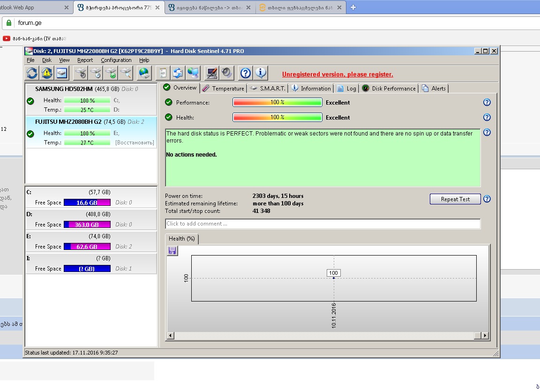The height and width of the screenshot is (392, 540).
Task: Click the notepad report toolbar icon
Action: click(163, 73)
